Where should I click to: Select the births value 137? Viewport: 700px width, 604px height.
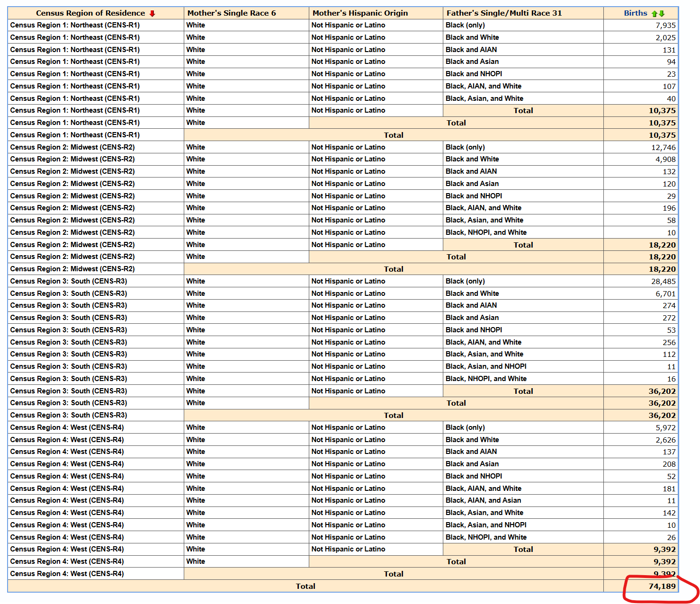[x=669, y=452]
